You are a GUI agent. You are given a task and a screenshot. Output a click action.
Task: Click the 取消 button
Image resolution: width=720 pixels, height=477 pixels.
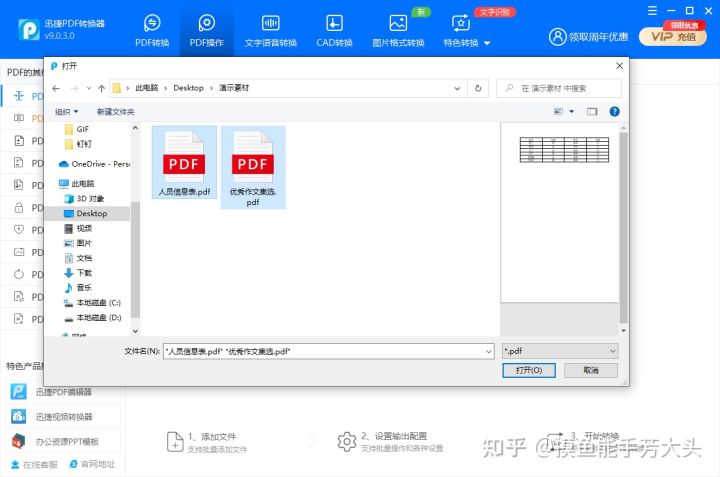point(591,370)
